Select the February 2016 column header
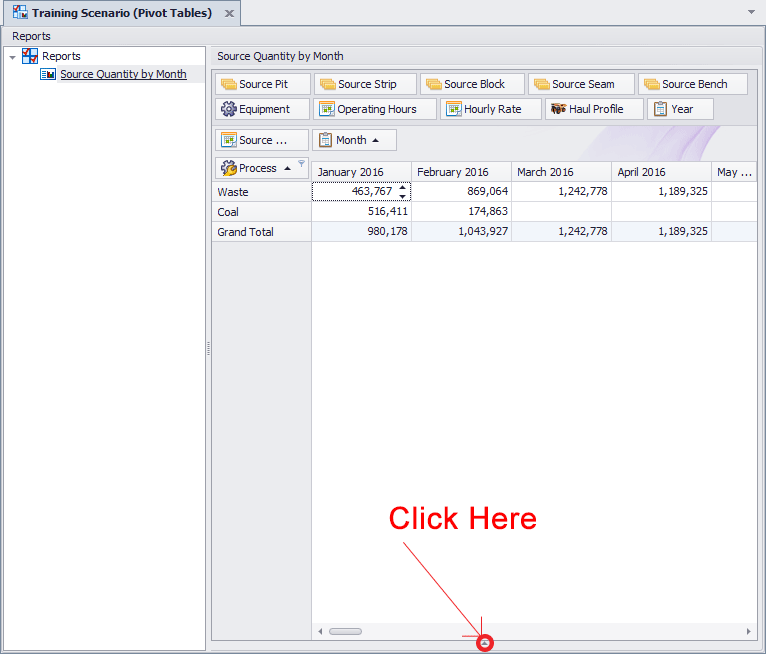 click(462, 172)
